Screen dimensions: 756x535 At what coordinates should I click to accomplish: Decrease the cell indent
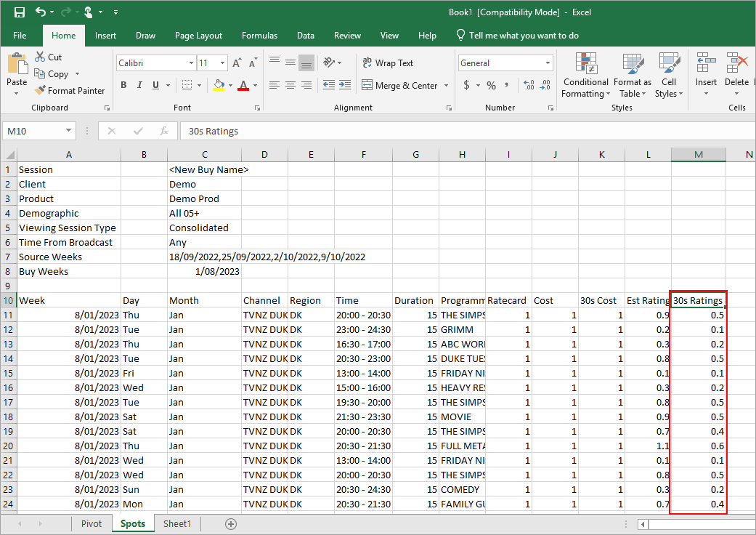[x=329, y=85]
